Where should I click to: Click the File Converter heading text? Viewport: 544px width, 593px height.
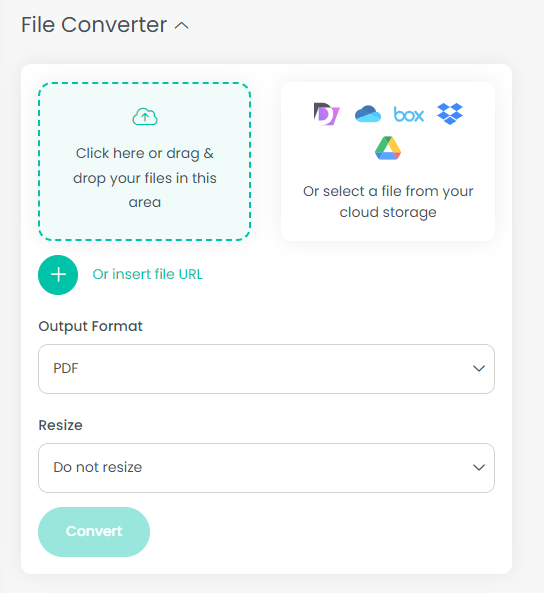pos(94,25)
